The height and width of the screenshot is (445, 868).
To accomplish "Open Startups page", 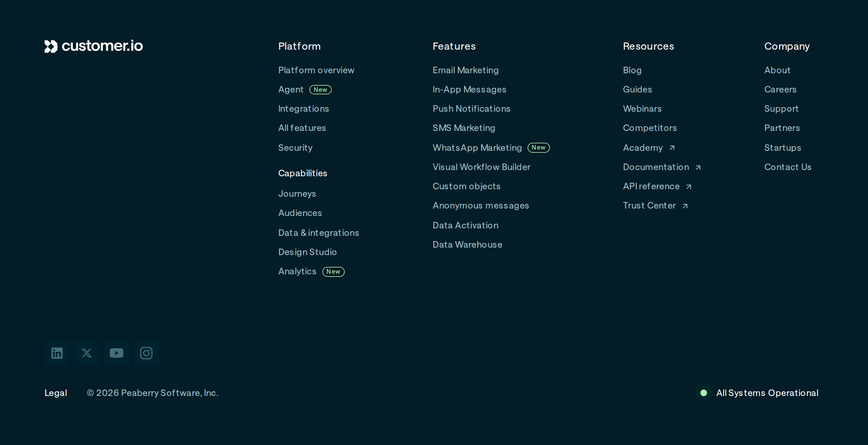I will click(782, 148).
